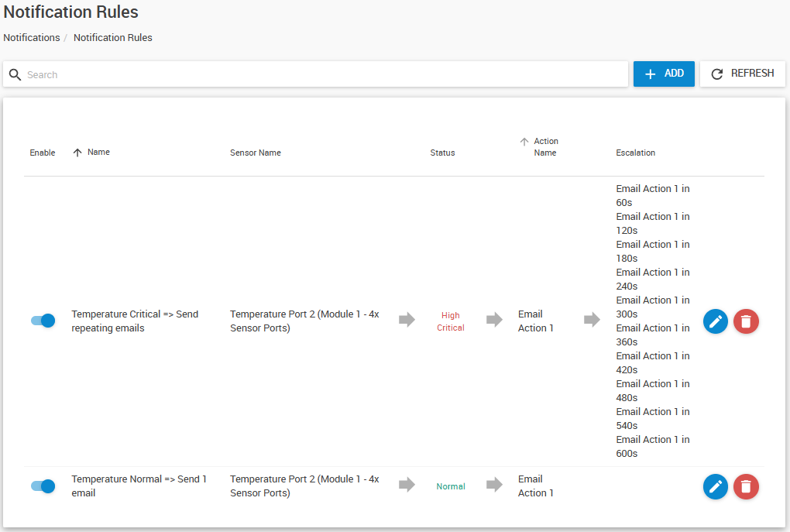The image size is (790, 532).
Task: Edit the Temperature Normal rule with pencil icon
Action: pyautogui.click(x=715, y=486)
